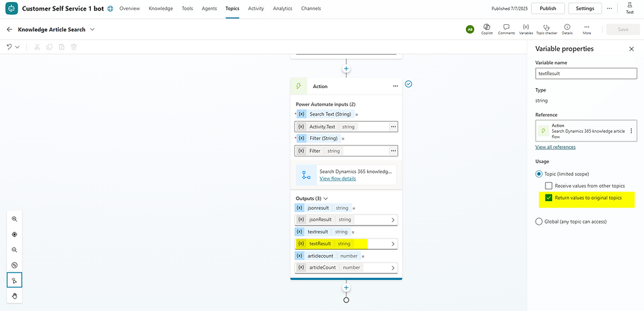The height and width of the screenshot is (311, 644).
Task: Click the cut scissors icon
Action: (x=37, y=47)
